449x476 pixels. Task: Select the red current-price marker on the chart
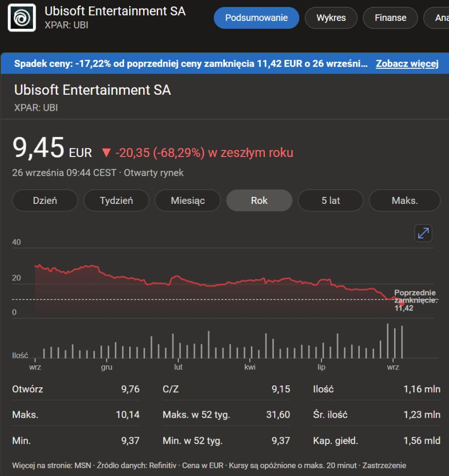click(401, 303)
